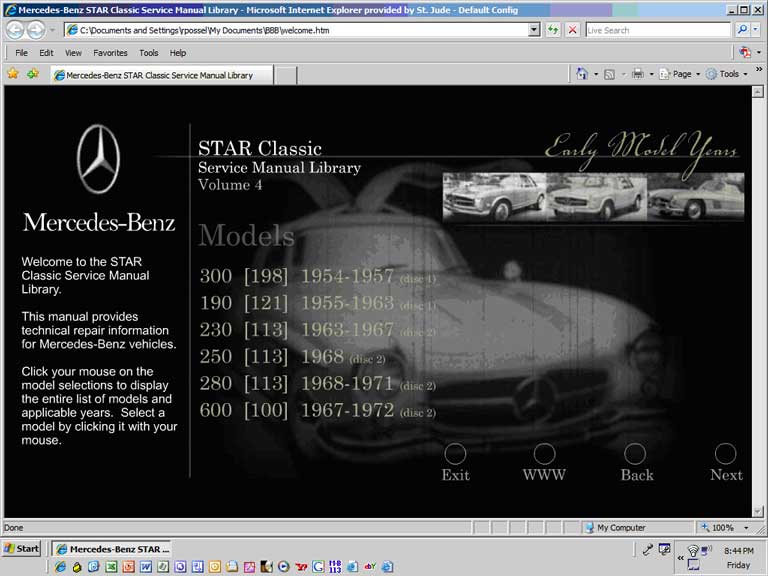Open the 100% zoom level dropdown
Screen dimensions: 768x576
(x=746, y=528)
